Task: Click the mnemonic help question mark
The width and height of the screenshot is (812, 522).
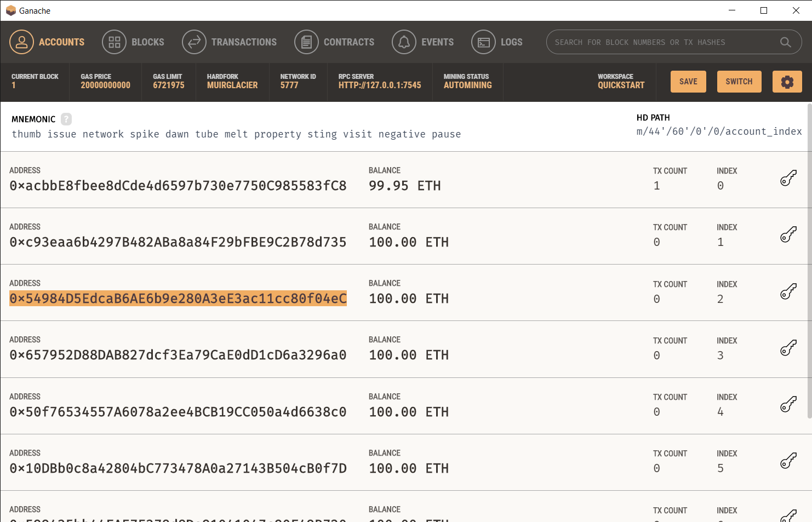Action: 66,119
